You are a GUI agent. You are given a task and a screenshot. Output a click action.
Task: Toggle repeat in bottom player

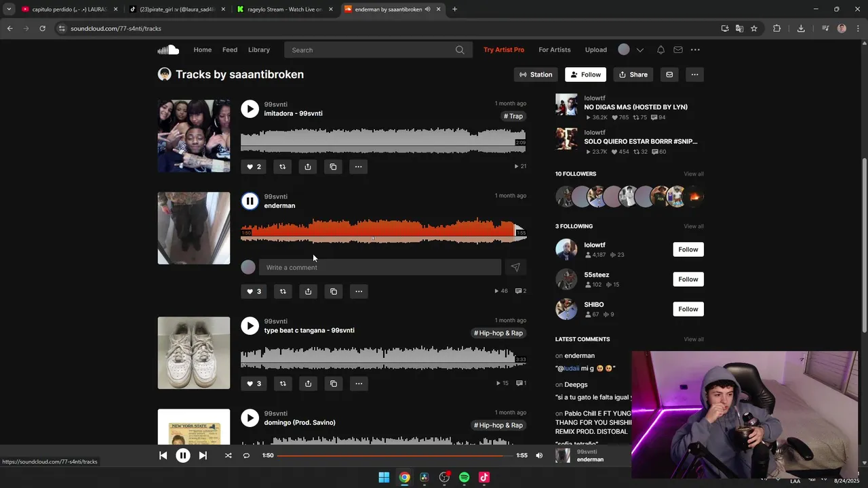246,455
